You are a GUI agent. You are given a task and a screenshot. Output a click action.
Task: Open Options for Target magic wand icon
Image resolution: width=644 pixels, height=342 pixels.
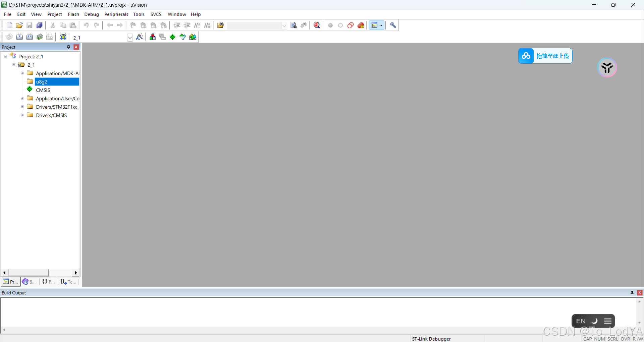140,37
